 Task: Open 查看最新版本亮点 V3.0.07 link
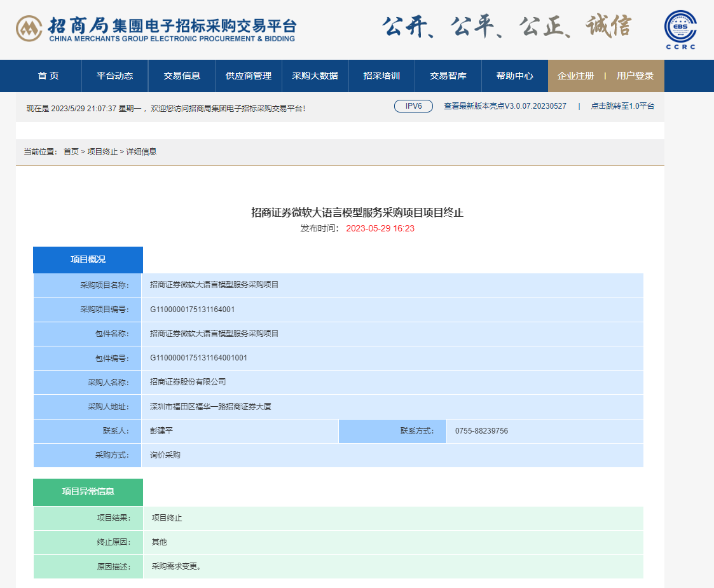[x=504, y=106]
